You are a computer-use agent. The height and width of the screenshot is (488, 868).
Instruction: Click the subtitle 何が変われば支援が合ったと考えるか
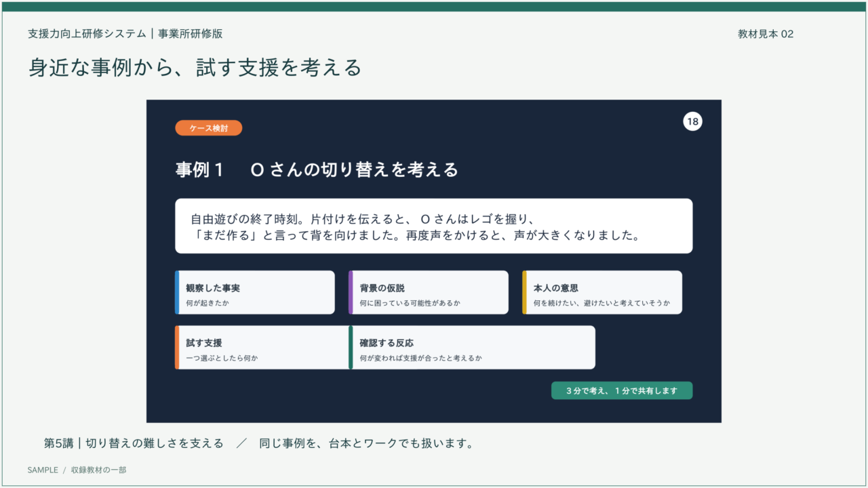(420, 358)
